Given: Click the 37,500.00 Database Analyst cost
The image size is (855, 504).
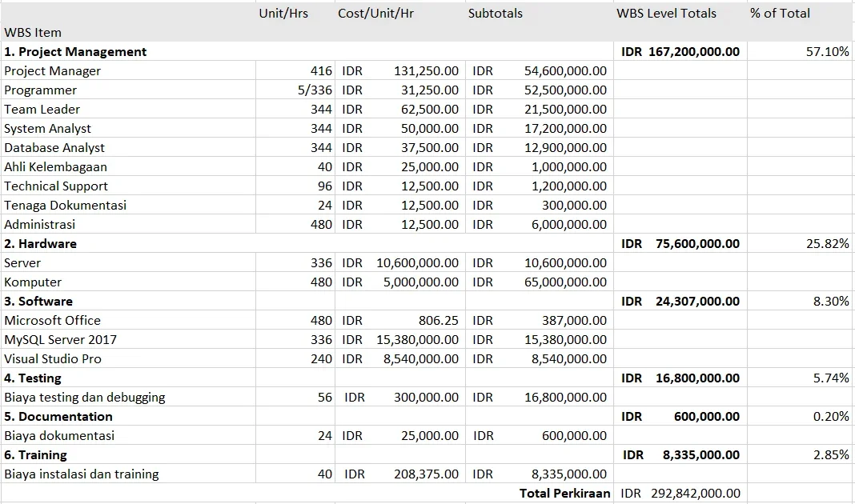Looking at the screenshot, I should (430, 148).
